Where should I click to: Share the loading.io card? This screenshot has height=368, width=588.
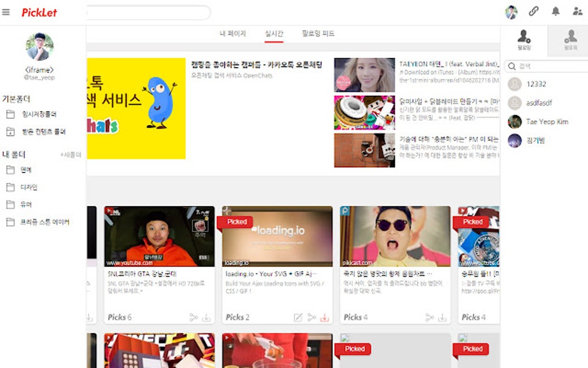pos(312,317)
